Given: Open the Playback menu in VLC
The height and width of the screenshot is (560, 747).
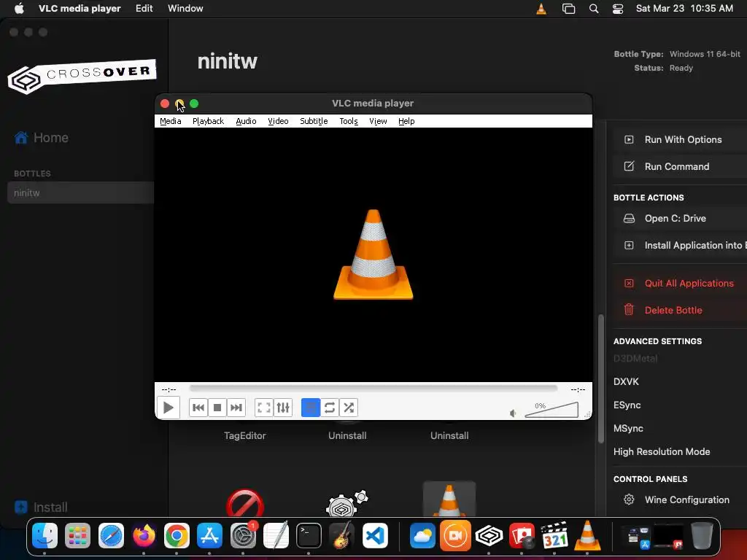Looking at the screenshot, I should (208, 121).
